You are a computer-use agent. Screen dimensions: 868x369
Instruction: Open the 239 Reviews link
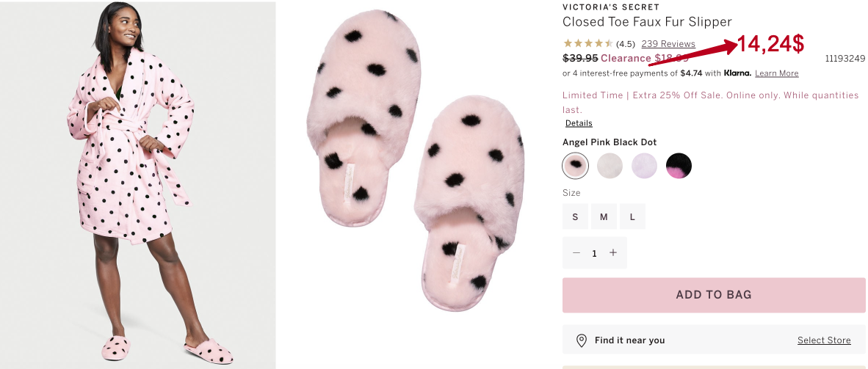668,43
